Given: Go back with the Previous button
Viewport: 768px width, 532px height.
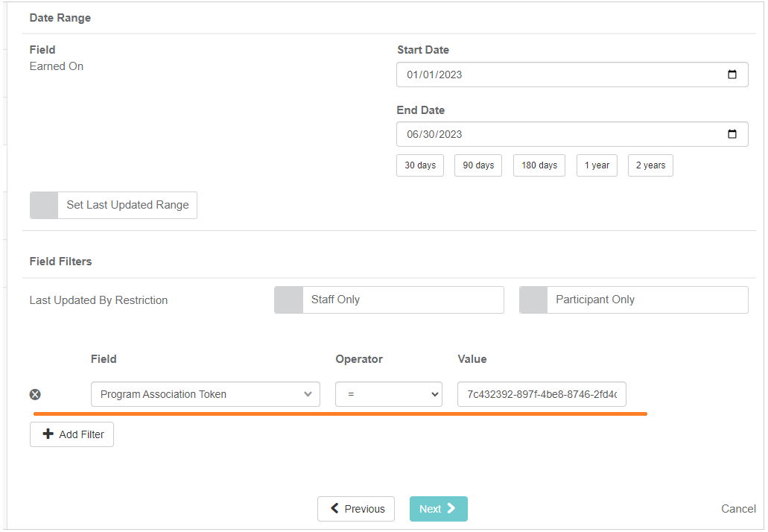Looking at the screenshot, I should [x=357, y=509].
